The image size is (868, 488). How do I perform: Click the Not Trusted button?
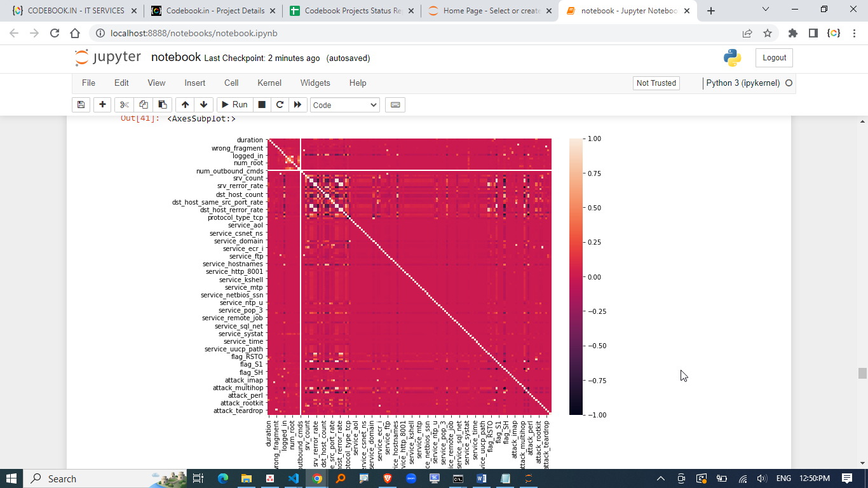coord(656,83)
